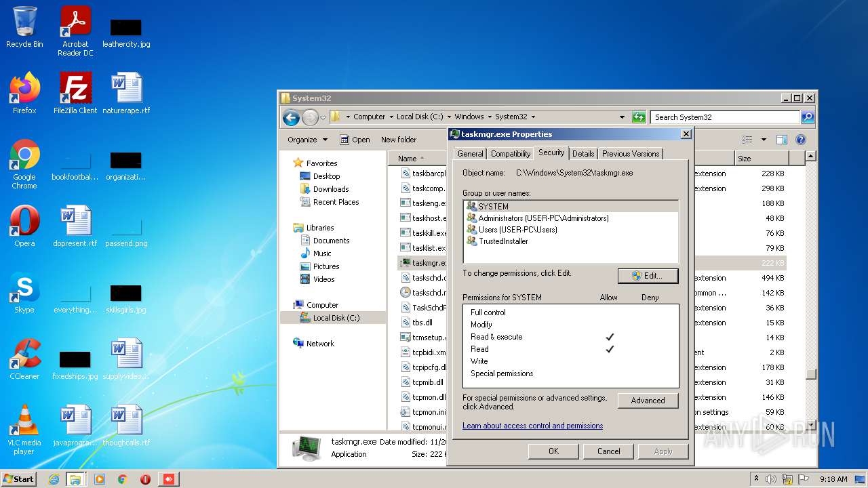Show hidden system tray icons
The width and height of the screenshot is (868, 488).
tap(757, 479)
